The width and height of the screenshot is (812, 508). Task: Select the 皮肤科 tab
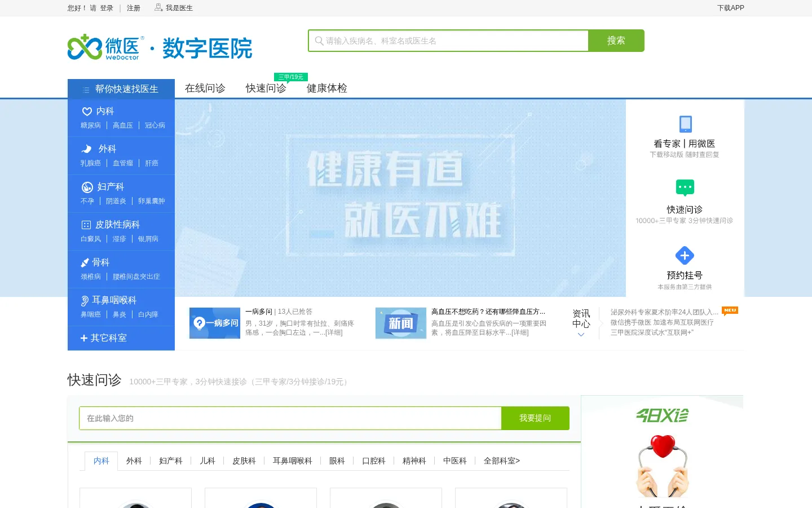click(244, 461)
